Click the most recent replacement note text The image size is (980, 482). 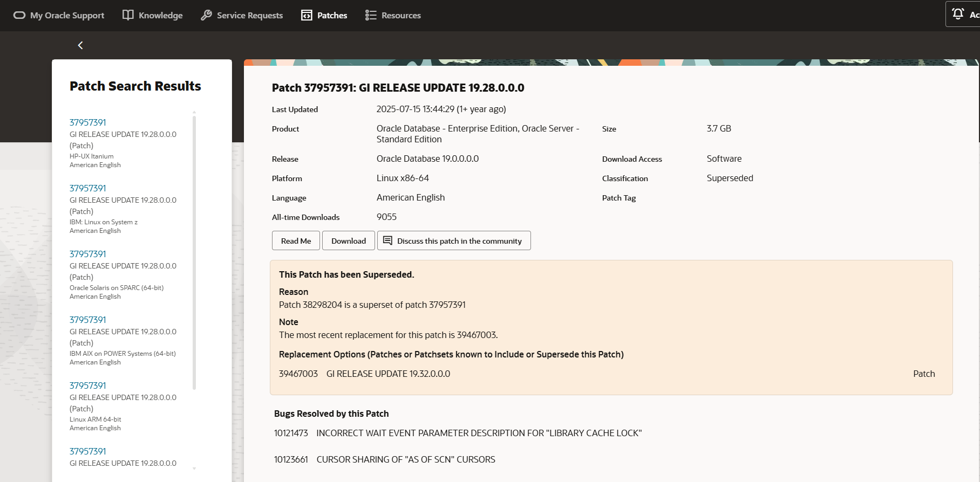pos(389,335)
